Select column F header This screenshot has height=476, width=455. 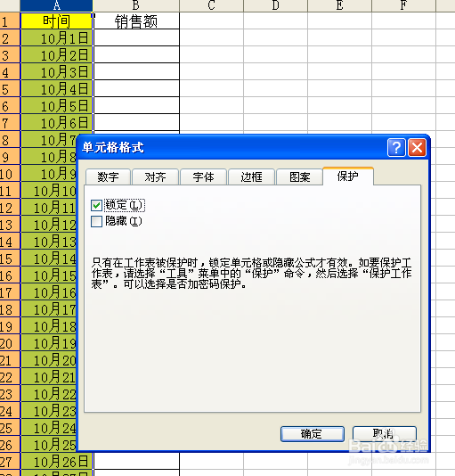click(403, 5)
